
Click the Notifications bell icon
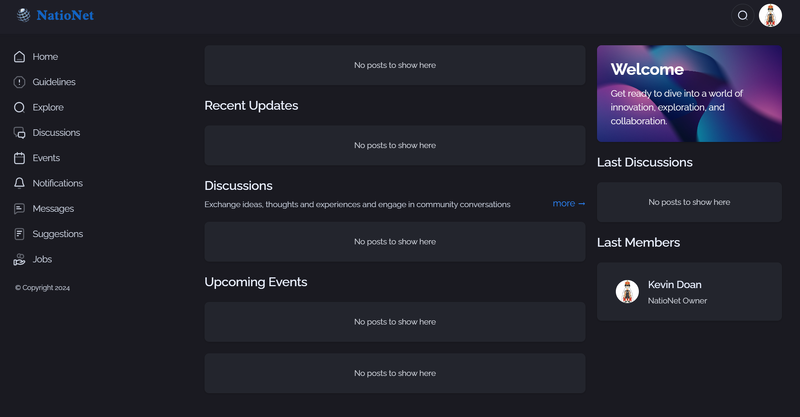coord(20,183)
